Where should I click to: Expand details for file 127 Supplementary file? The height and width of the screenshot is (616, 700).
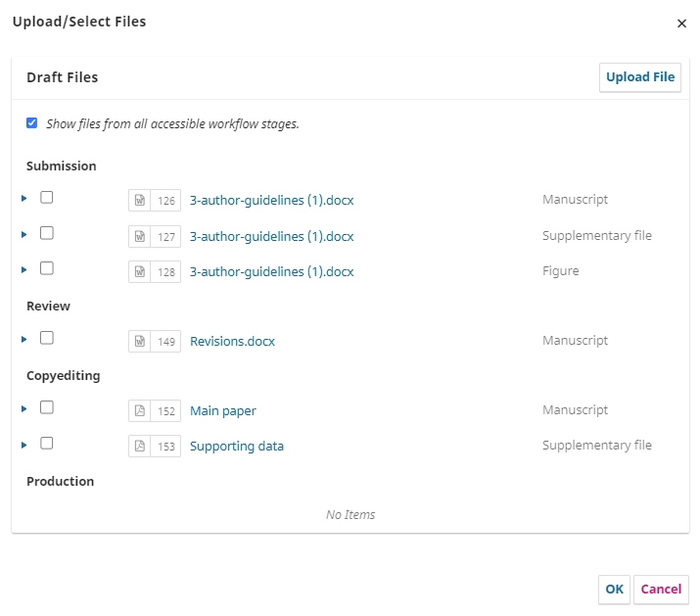[x=24, y=234]
